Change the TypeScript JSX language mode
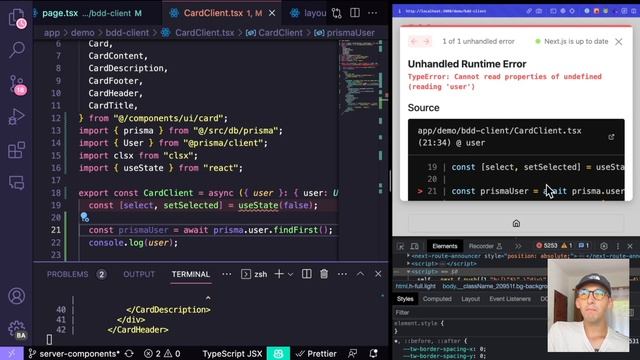Image resolution: width=640 pixels, height=360 pixels. pos(232,353)
